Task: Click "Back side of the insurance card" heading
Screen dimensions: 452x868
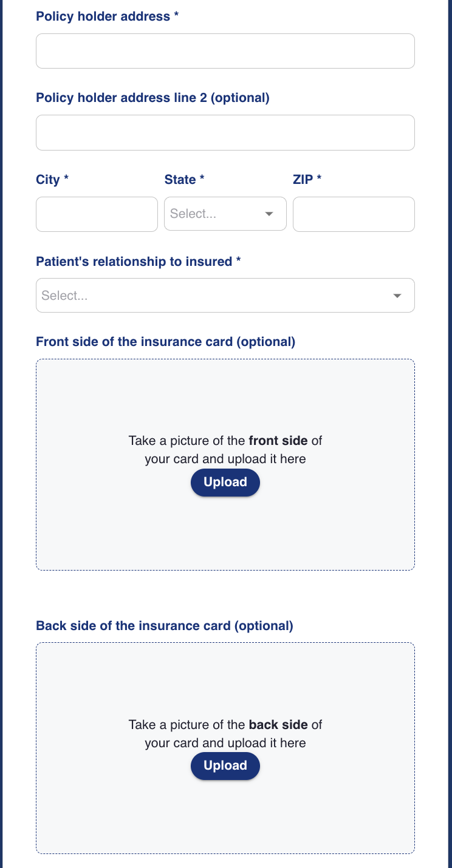Action: [165, 626]
